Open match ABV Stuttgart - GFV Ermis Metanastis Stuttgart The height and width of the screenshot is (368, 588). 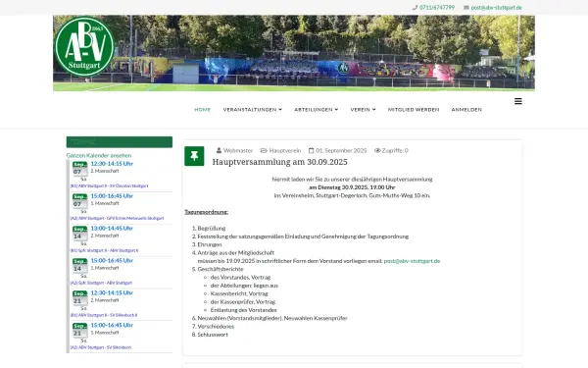point(117,218)
